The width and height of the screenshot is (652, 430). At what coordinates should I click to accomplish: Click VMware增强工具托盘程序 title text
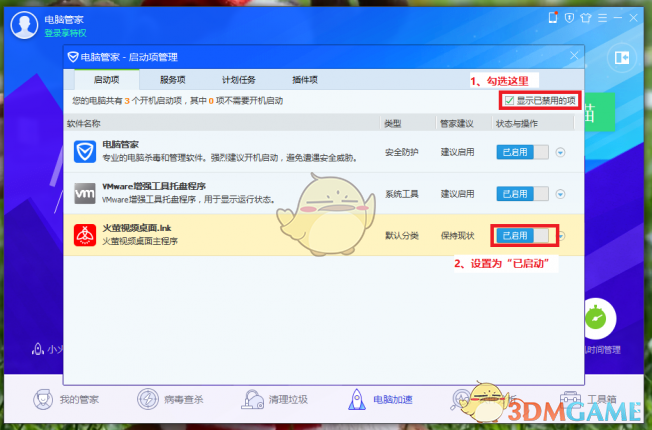(154, 186)
